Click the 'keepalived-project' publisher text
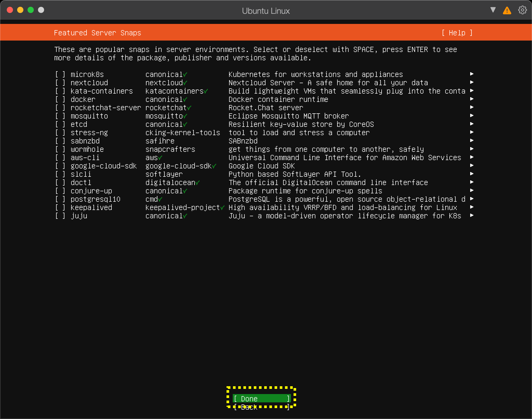 183,208
